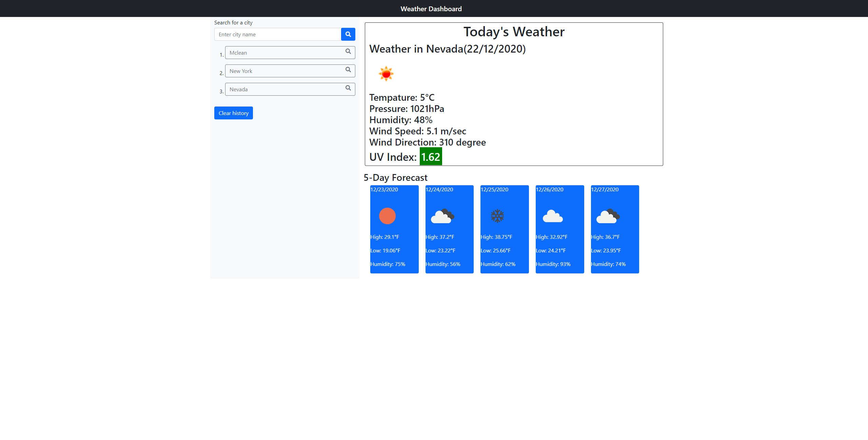Click the 12/23/2020 forecast card date

(x=384, y=190)
